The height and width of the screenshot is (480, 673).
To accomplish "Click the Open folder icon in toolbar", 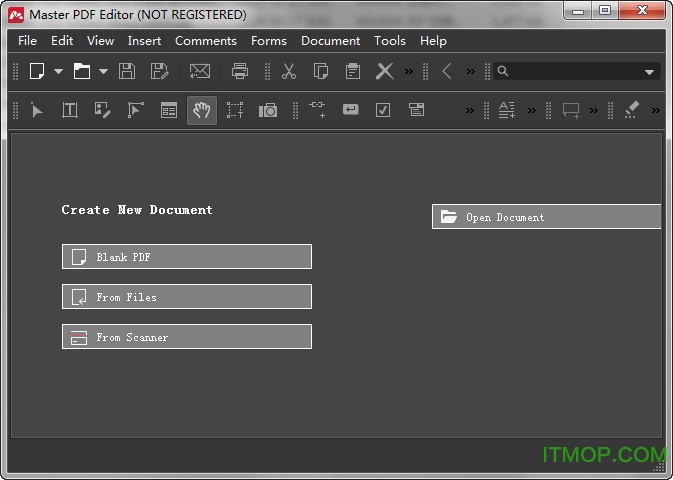I will [x=82, y=71].
